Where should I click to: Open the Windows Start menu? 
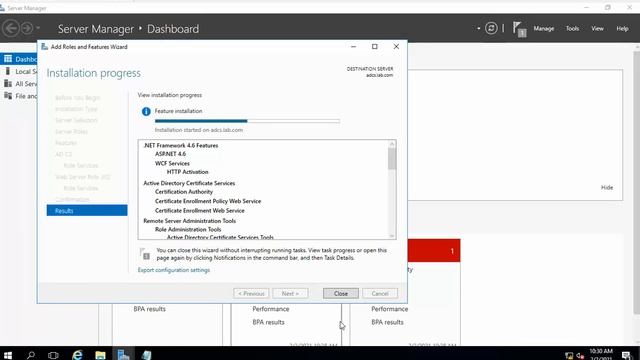[8, 355]
